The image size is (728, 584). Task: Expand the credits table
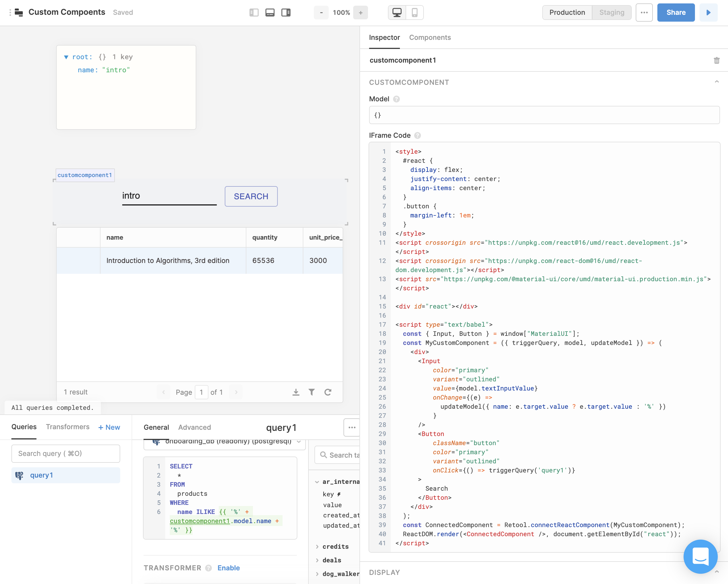(317, 546)
